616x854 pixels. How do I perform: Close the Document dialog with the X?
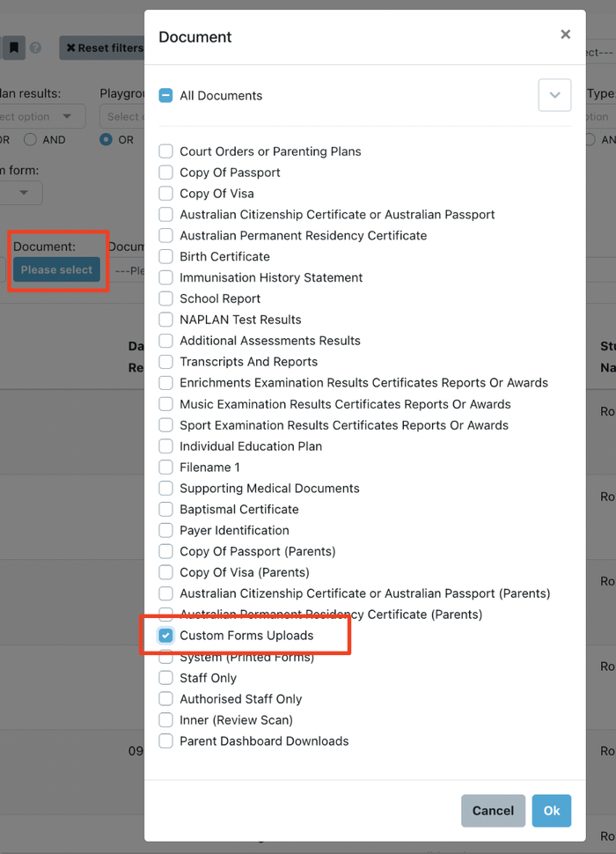point(565,34)
